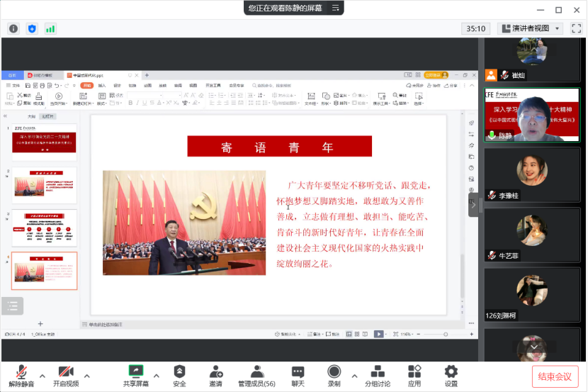588x392 pixels.
Task: Open 管理成员(56) member list
Action: tap(256, 372)
